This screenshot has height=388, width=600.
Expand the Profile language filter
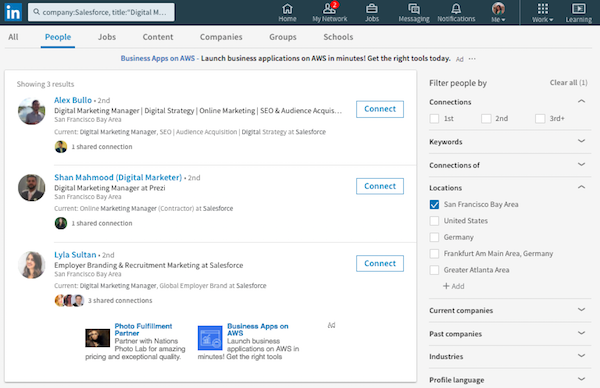pos(581,379)
